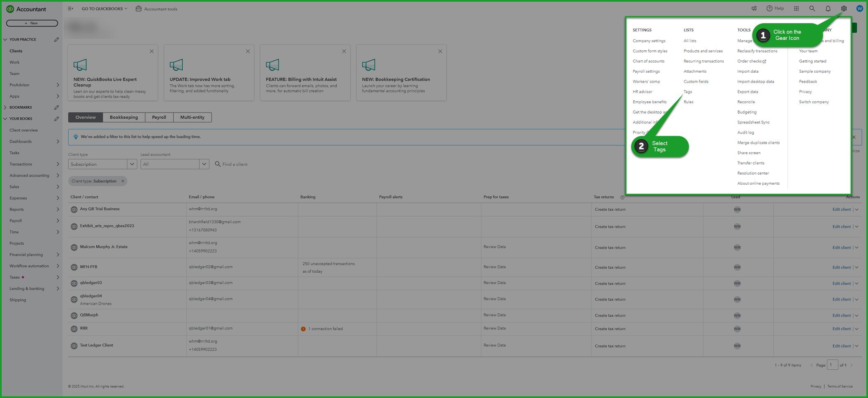
Task: Open the search magnifier icon in the header
Action: [812, 8]
